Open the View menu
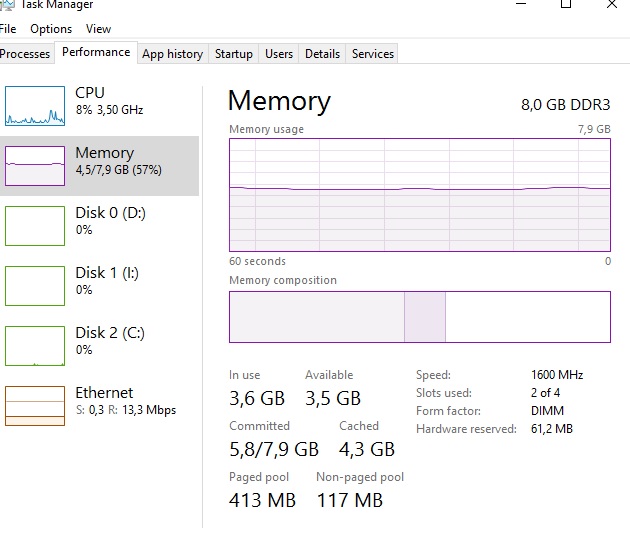This screenshot has width=630, height=535. coord(98,29)
